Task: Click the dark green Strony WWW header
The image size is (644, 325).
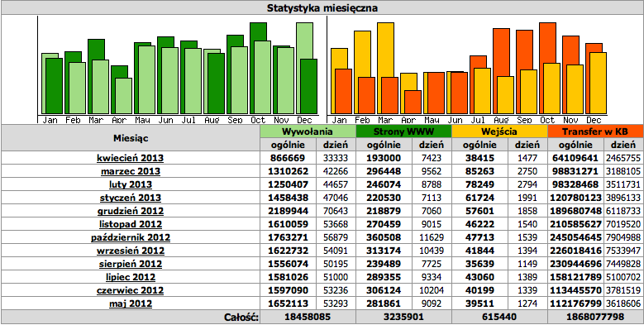Action: point(403,131)
